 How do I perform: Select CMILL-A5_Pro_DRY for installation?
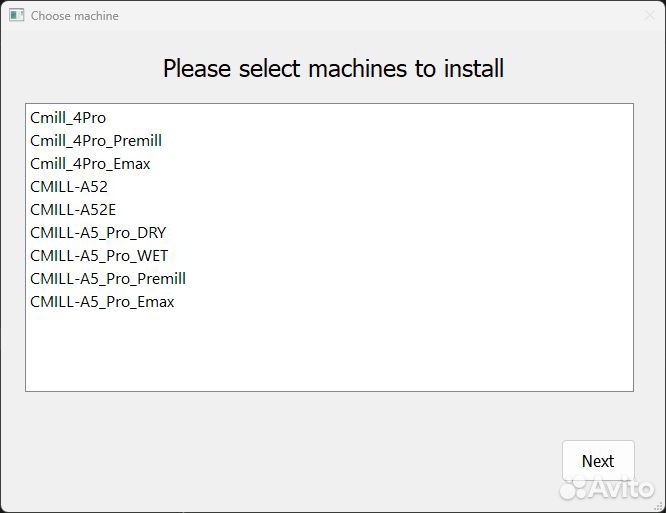coord(98,233)
